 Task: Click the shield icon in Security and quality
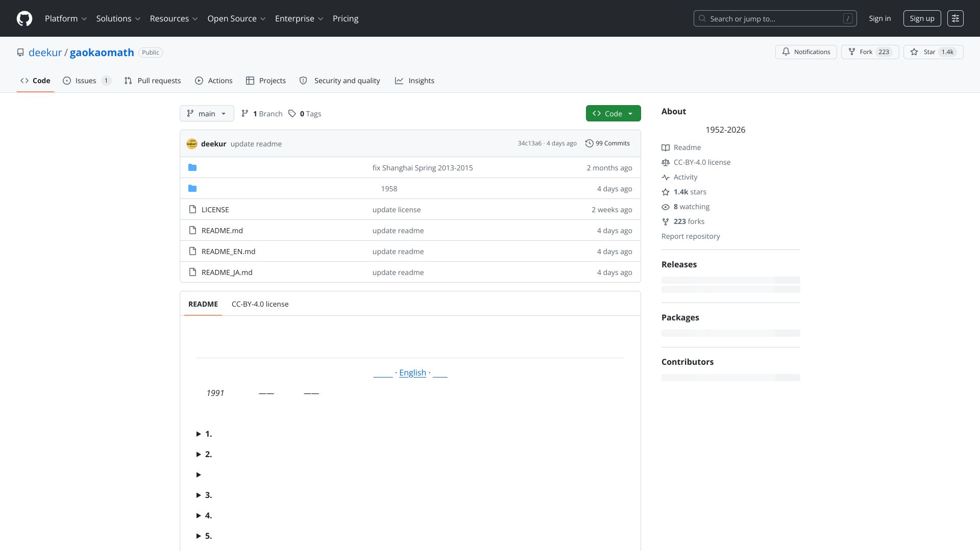[303, 81]
